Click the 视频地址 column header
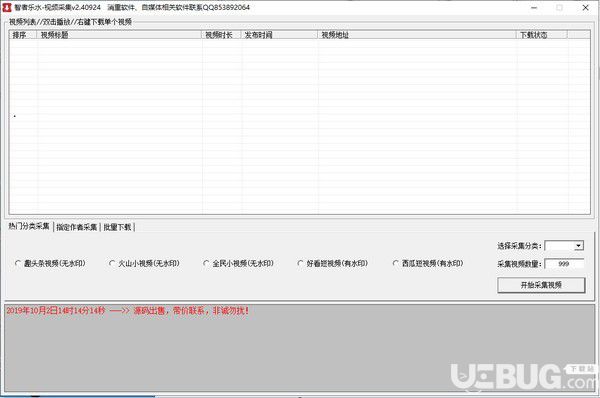Viewport: 600px width, 398px height. click(417, 35)
